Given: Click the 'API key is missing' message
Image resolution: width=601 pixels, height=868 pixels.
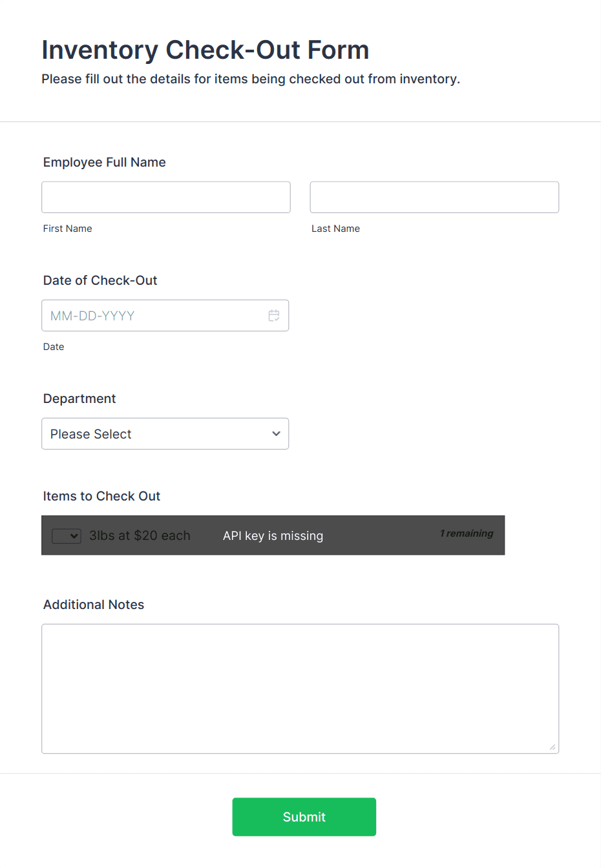Looking at the screenshot, I should click(x=273, y=535).
